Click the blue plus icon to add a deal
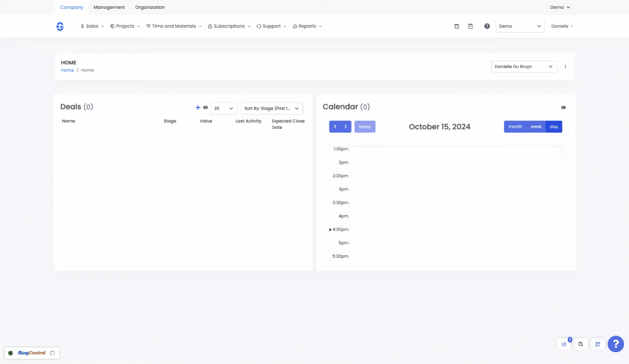The width and height of the screenshot is (629, 364). pyautogui.click(x=198, y=108)
